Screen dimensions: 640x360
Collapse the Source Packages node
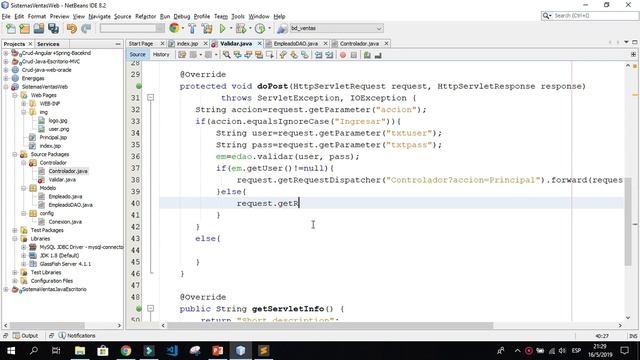click(15, 154)
